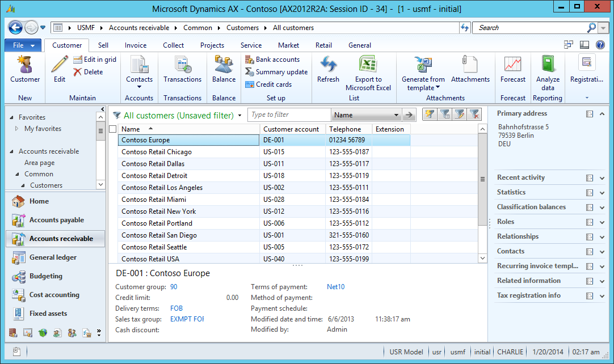Open the File menu dropdown
Image resolution: width=614 pixels, height=364 pixels.
(23, 45)
